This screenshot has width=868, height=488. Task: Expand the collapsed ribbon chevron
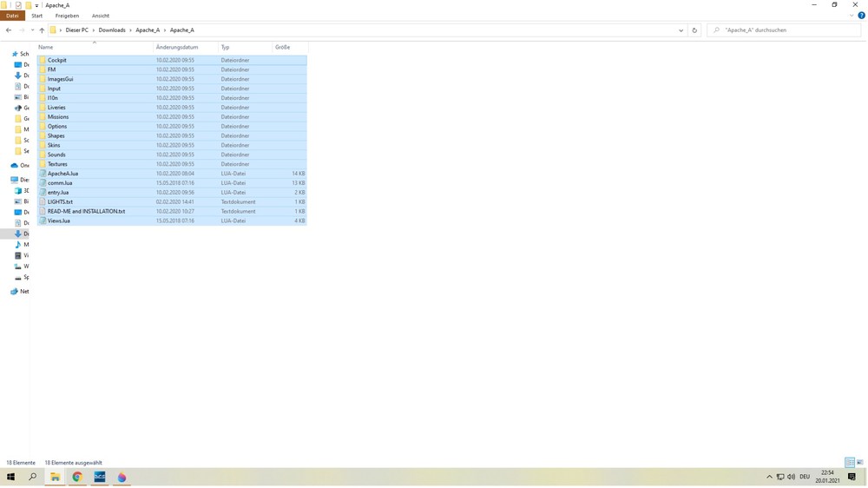coord(852,16)
